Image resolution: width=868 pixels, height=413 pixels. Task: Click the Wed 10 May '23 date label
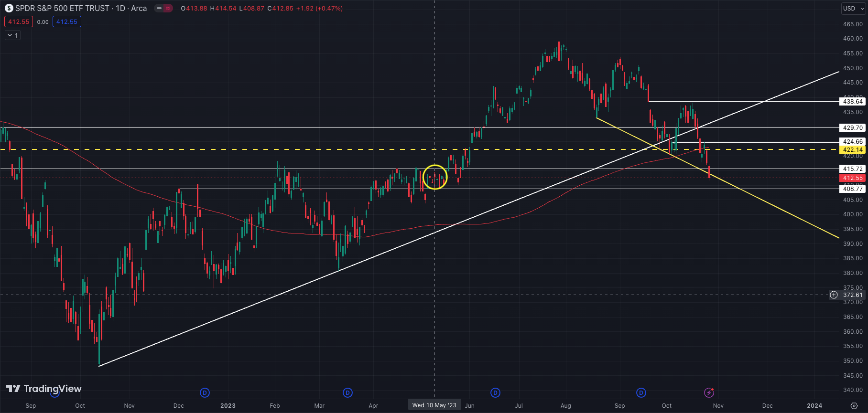(434, 405)
